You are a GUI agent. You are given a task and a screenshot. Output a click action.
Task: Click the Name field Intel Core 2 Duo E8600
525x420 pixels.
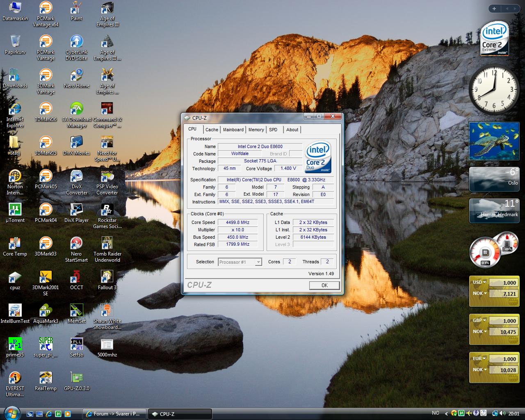260,146
